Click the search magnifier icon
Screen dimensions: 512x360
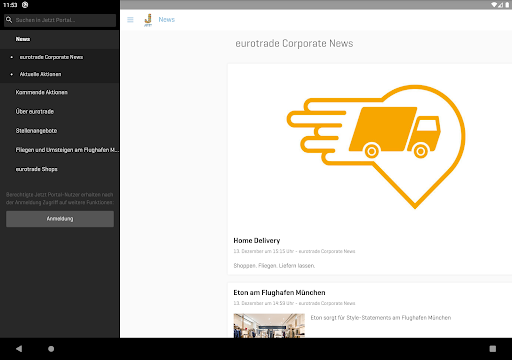click(x=9, y=20)
